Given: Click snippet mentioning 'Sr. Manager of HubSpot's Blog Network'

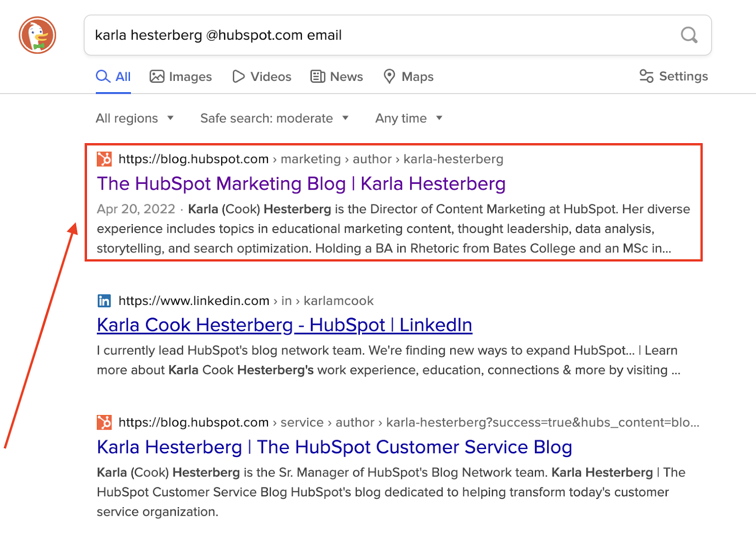Looking at the screenshot, I should [x=391, y=492].
